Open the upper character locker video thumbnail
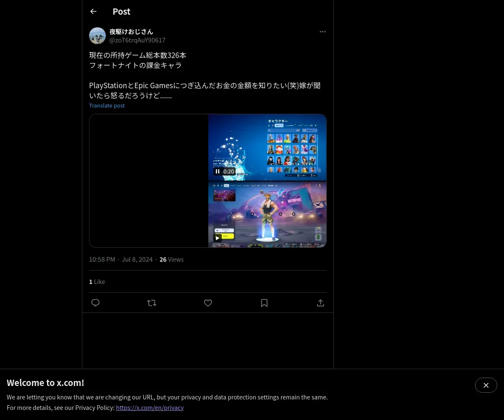The image size is (504, 420). pos(267,147)
